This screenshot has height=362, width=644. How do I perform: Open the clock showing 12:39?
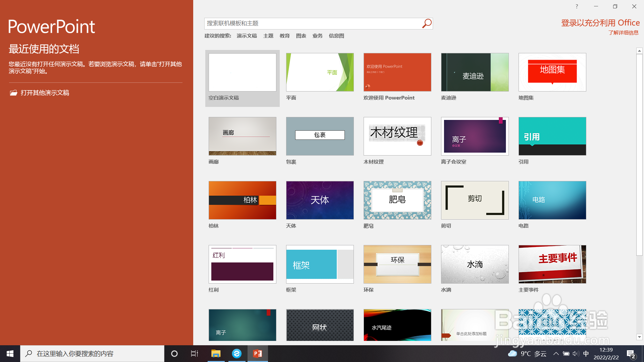(x=606, y=354)
